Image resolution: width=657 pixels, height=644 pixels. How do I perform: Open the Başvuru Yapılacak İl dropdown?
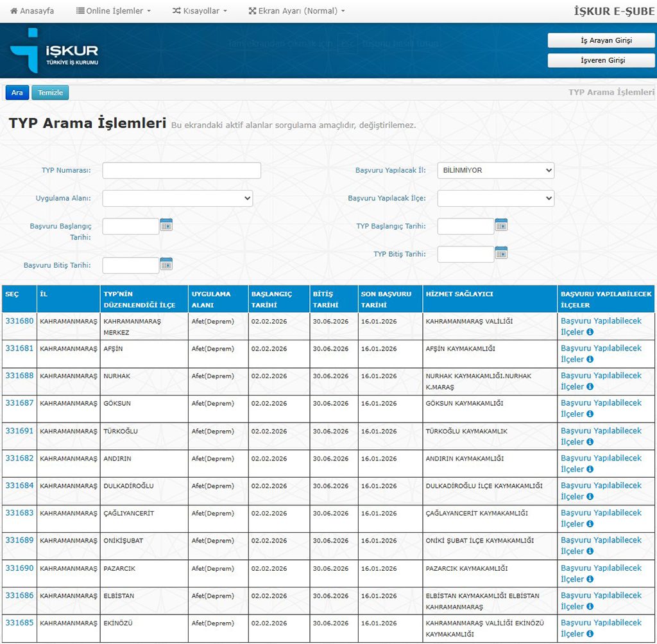coord(495,171)
